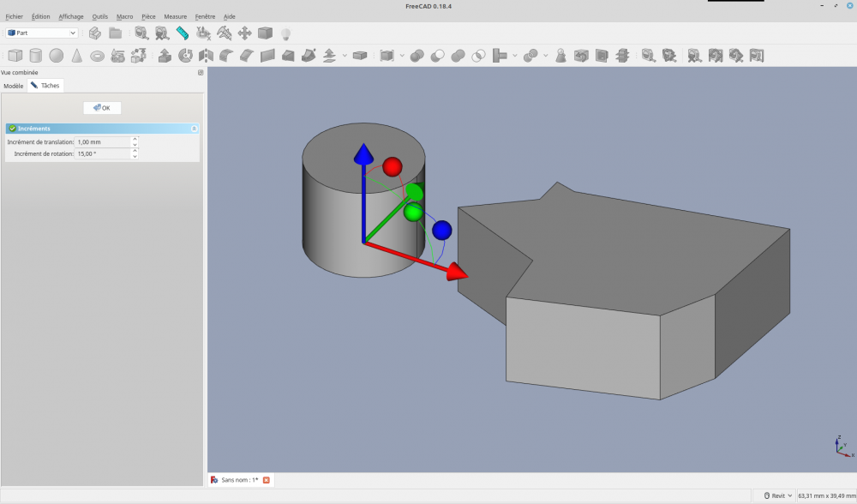Select the 3D offset tool

329,55
